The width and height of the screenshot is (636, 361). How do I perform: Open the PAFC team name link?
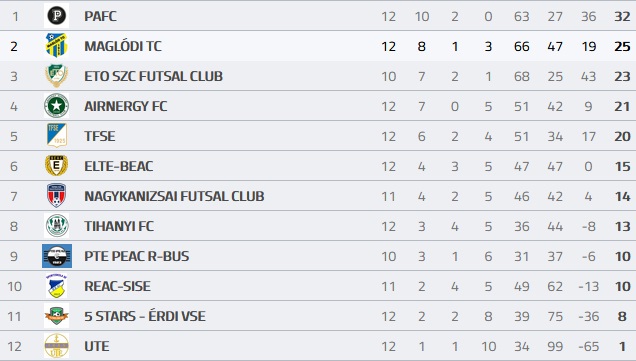click(x=100, y=16)
